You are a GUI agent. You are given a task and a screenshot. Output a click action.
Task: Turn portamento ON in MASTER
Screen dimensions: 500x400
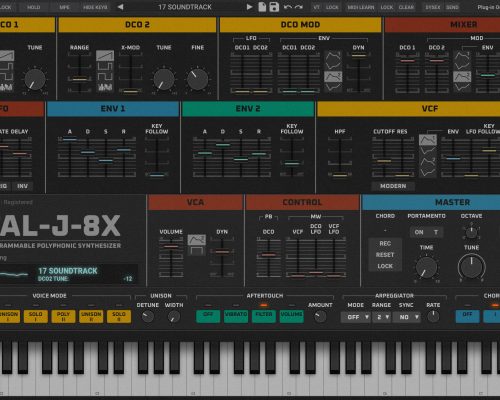tap(419, 232)
